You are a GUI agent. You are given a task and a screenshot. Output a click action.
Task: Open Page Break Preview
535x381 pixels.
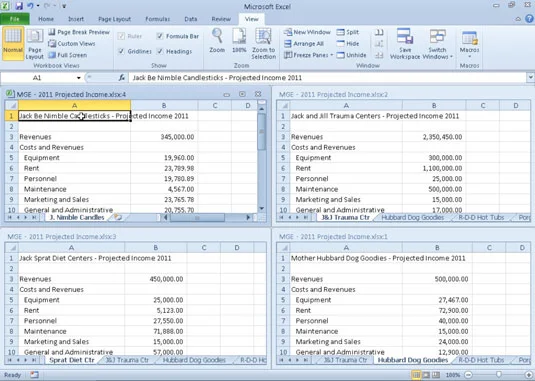[79, 32]
